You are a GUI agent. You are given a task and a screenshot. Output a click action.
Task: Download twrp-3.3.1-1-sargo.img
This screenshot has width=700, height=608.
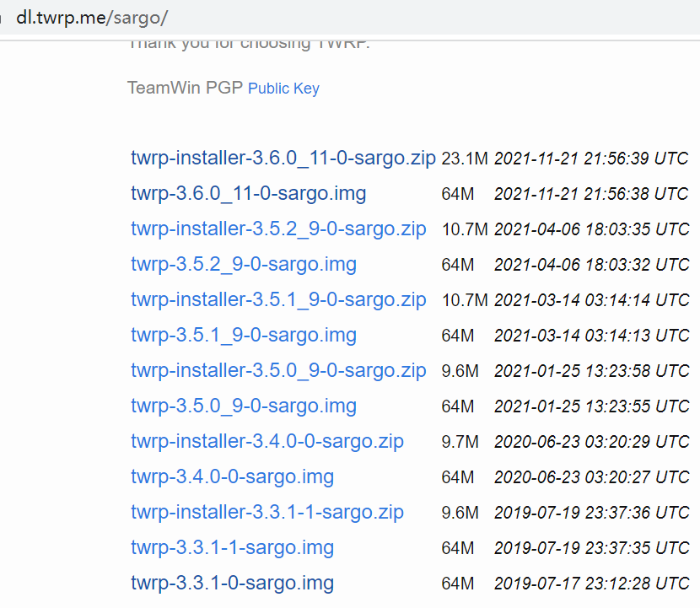click(x=232, y=547)
